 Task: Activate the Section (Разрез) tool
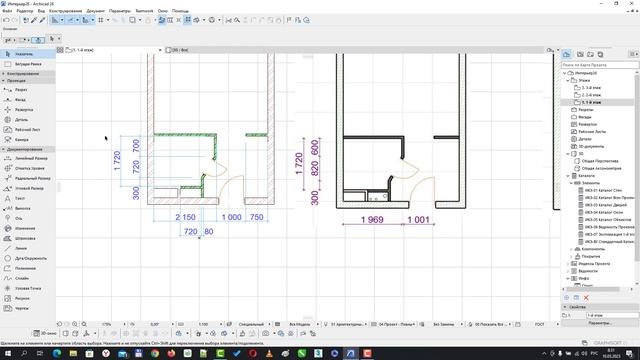pyautogui.click(x=28, y=90)
